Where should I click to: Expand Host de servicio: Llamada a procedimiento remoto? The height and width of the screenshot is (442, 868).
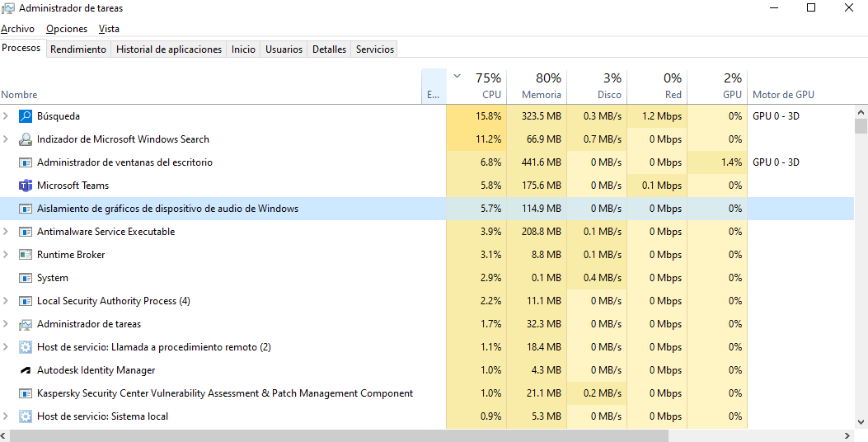click(6, 347)
